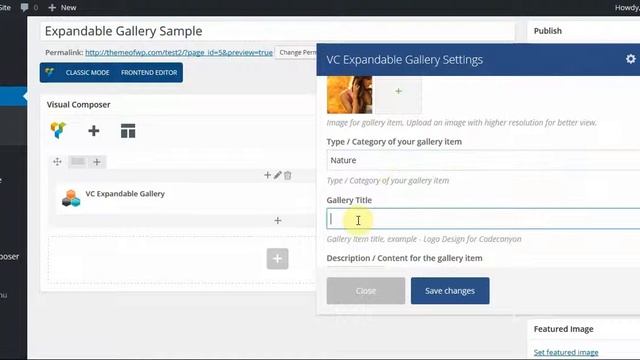Open the permalink preview URL
Image resolution: width=640 pixels, height=360 pixels.
[179, 52]
